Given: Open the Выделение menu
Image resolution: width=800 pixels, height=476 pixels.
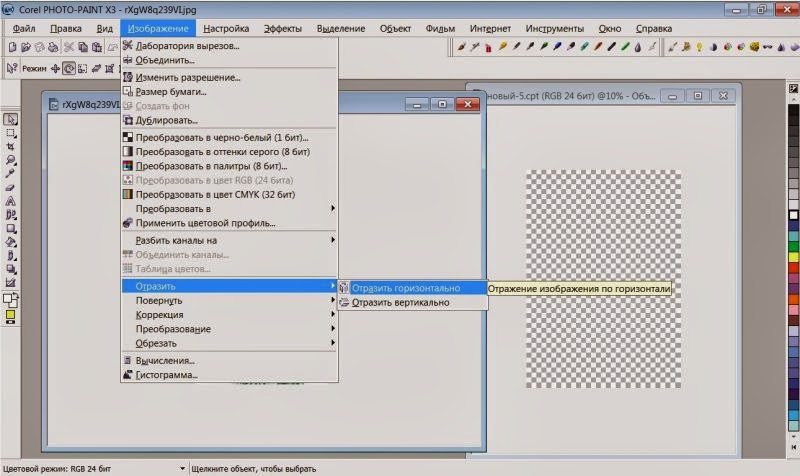Looking at the screenshot, I should pos(341,29).
